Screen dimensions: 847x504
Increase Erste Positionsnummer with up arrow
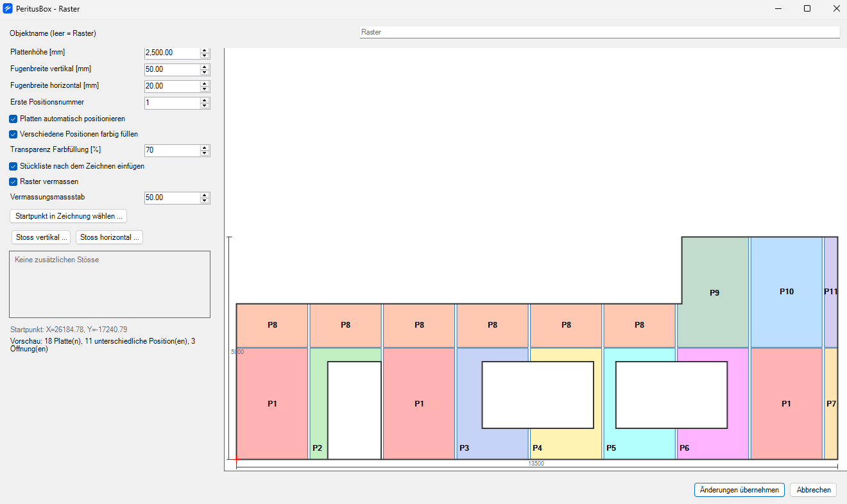coord(205,100)
